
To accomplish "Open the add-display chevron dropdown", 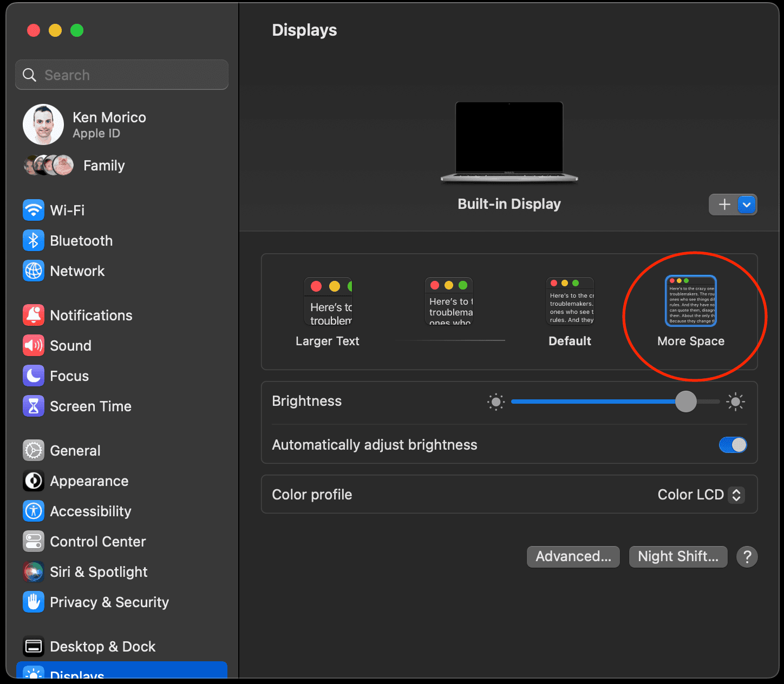I will tap(747, 205).
